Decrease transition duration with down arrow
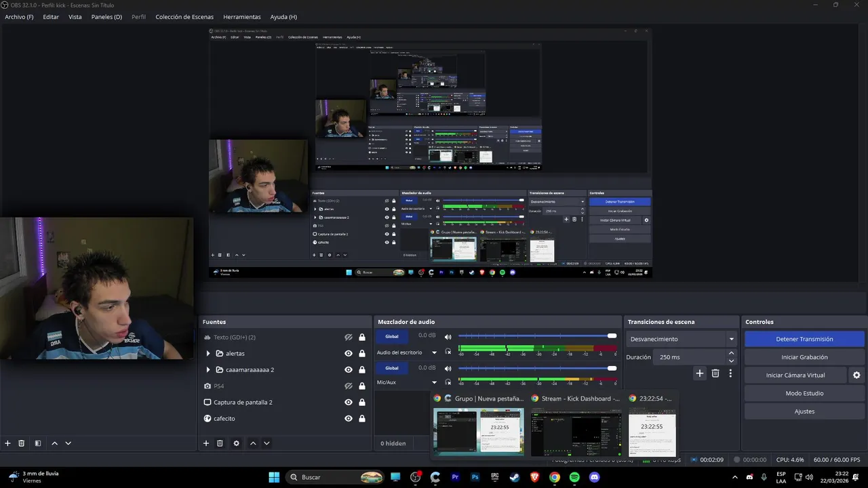This screenshot has height=488, width=868. [731, 361]
